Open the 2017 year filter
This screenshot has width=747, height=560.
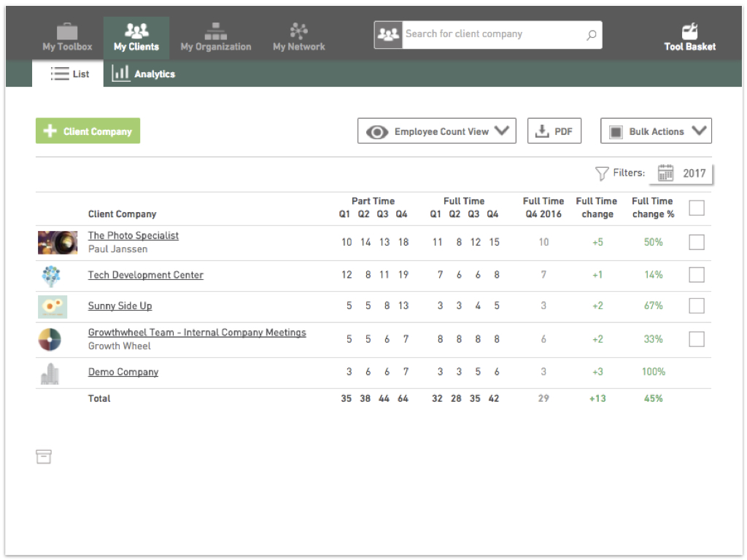pos(681,174)
